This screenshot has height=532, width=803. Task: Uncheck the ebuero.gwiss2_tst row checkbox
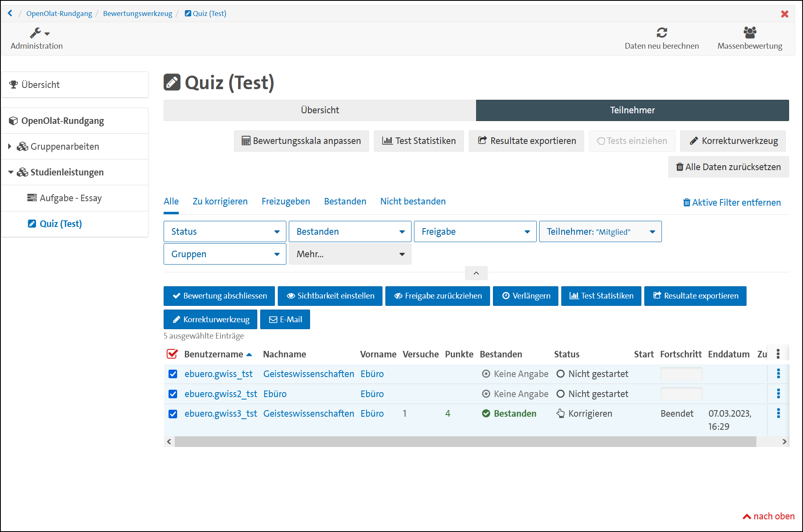[x=173, y=394]
